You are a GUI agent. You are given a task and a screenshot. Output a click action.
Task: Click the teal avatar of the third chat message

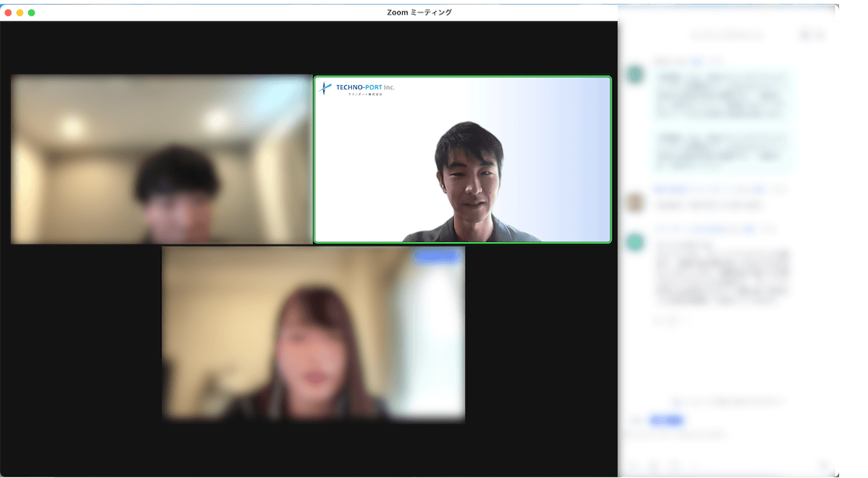click(x=635, y=242)
